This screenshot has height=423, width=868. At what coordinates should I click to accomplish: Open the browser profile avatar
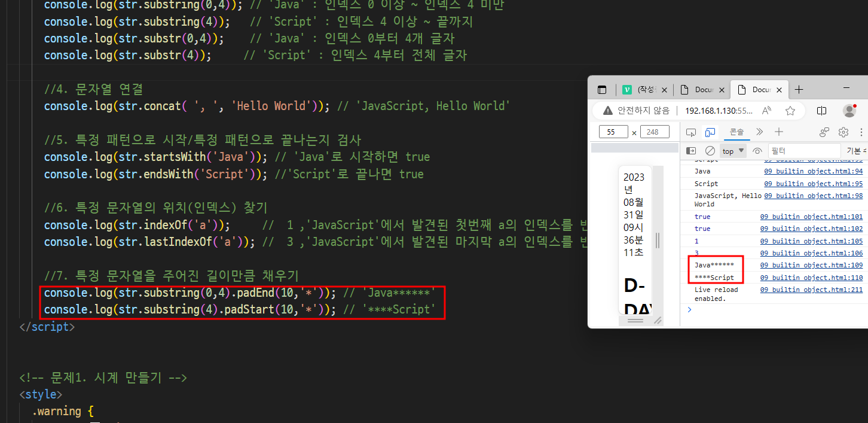pyautogui.click(x=849, y=111)
